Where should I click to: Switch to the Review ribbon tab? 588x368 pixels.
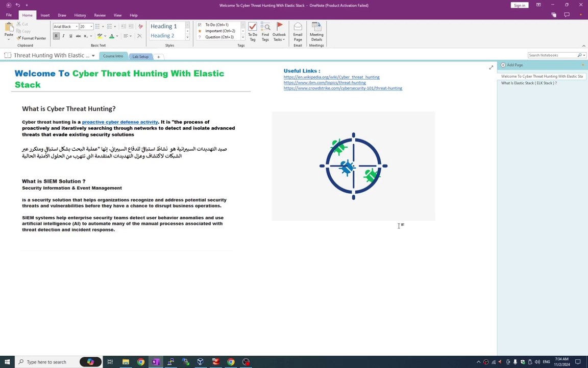[100, 15]
